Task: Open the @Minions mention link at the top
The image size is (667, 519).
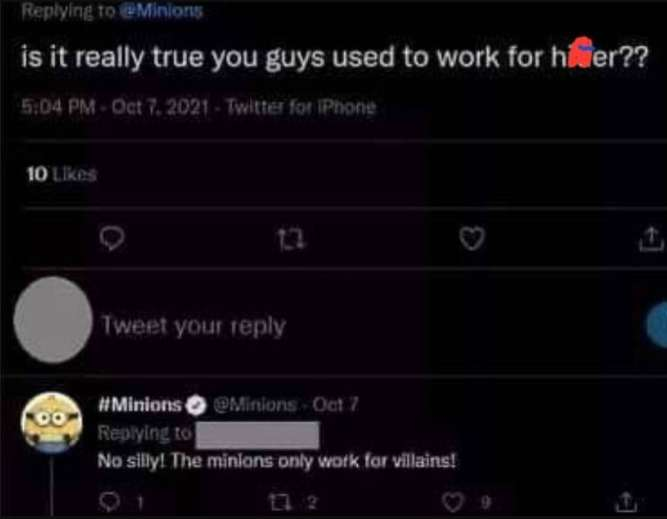Action: (x=165, y=12)
